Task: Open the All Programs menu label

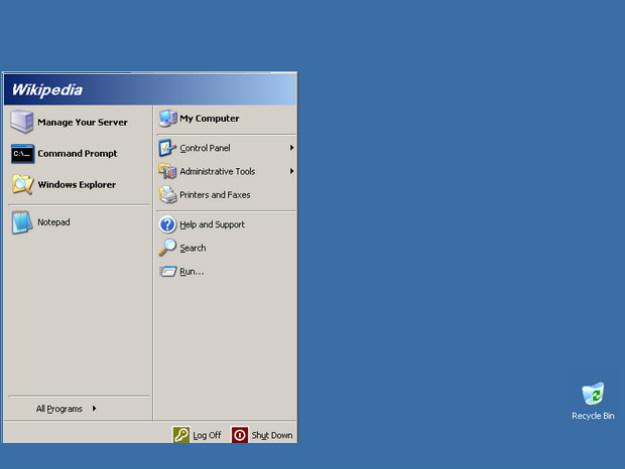Action: 59,409
